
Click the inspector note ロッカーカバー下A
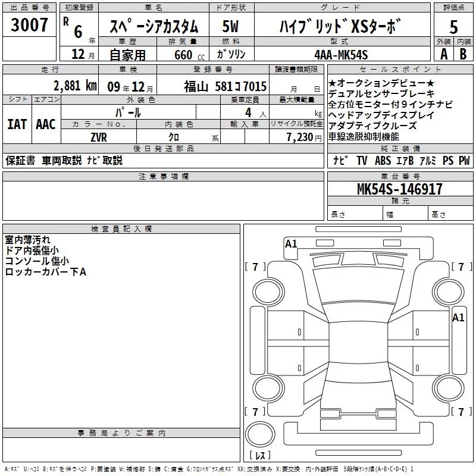click(x=46, y=272)
